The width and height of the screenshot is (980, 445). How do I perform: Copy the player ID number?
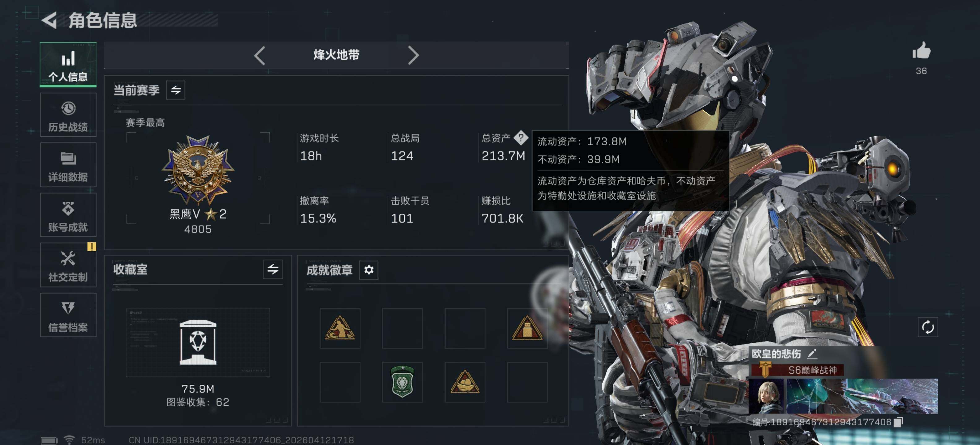pyautogui.click(x=898, y=422)
